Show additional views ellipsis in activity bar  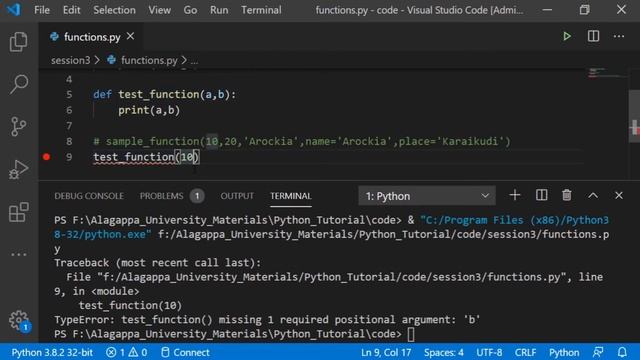pyautogui.click(x=19, y=254)
